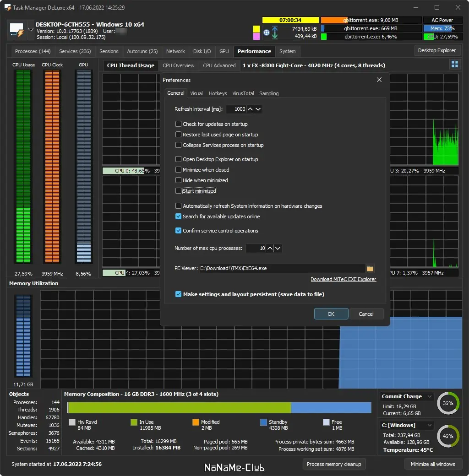469x476 pixels.
Task: Switch to the Hotkeys preferences tab
Action: [x=218, y=93]
